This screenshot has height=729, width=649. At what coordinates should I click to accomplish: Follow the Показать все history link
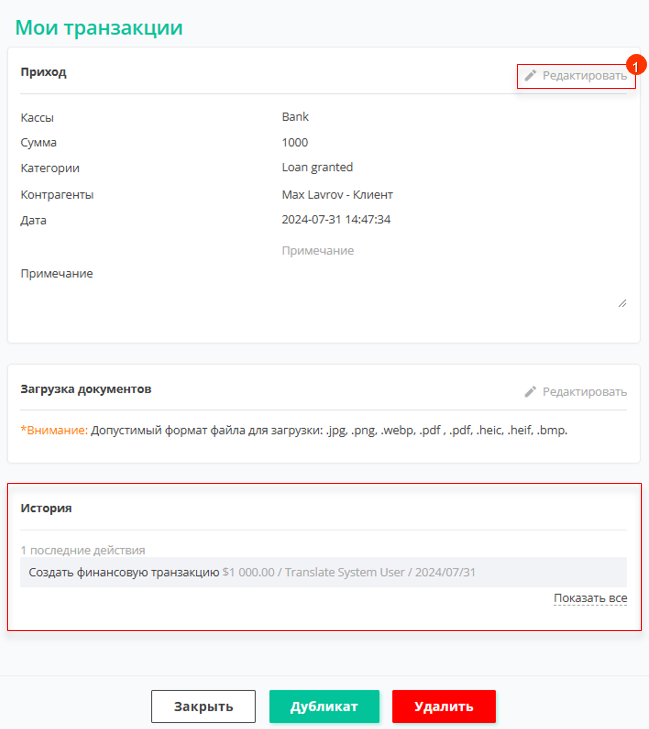[x=590, y=598]
